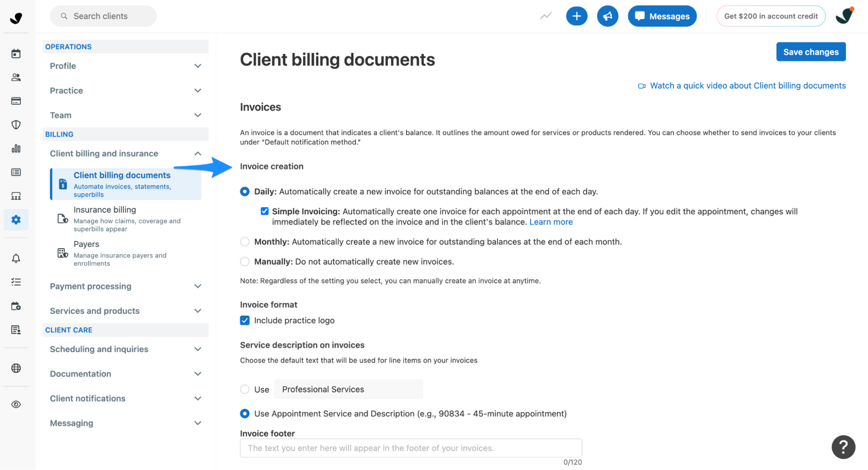Select Use Appointment Service and Description radio
Screen dimensions: 868x470
pos(245,414)
